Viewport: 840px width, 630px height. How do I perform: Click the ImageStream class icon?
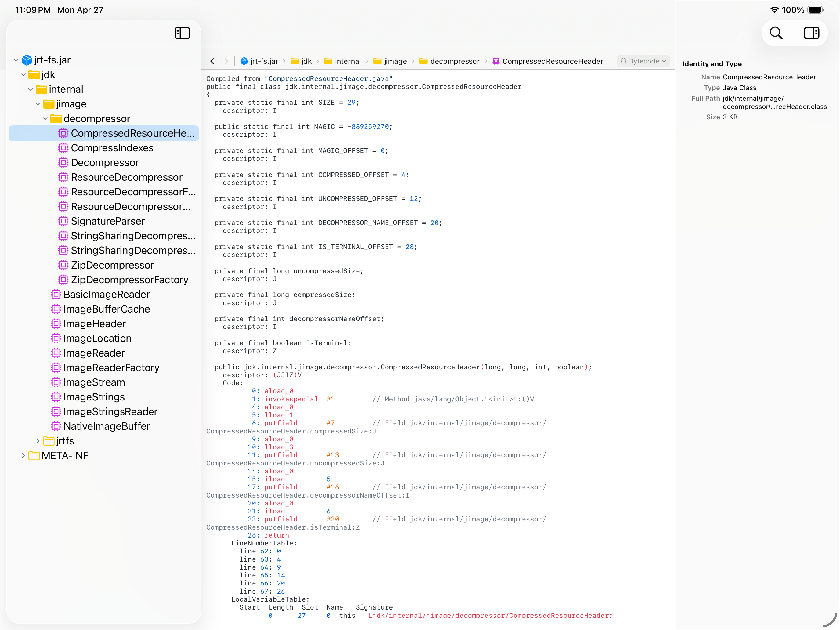point(56,382)
